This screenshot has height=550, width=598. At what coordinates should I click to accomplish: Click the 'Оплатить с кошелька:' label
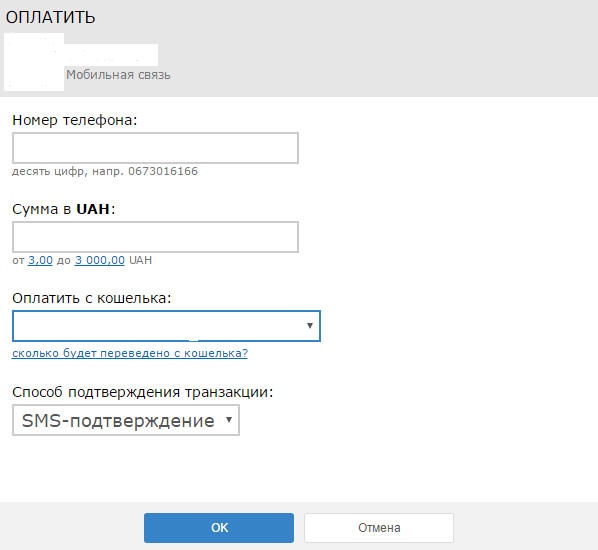92,298
